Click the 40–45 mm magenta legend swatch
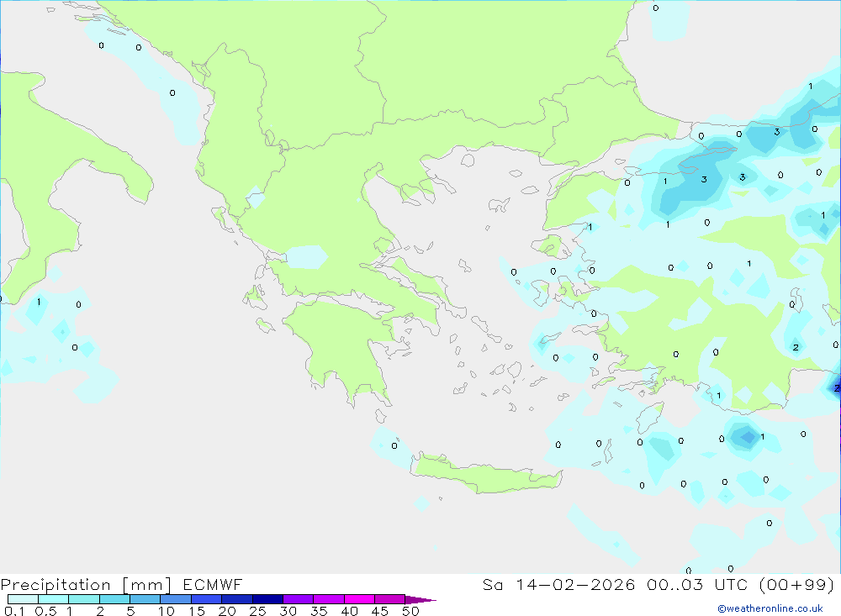This screenshot has width=841, height=616. click(x=359, y=599)
